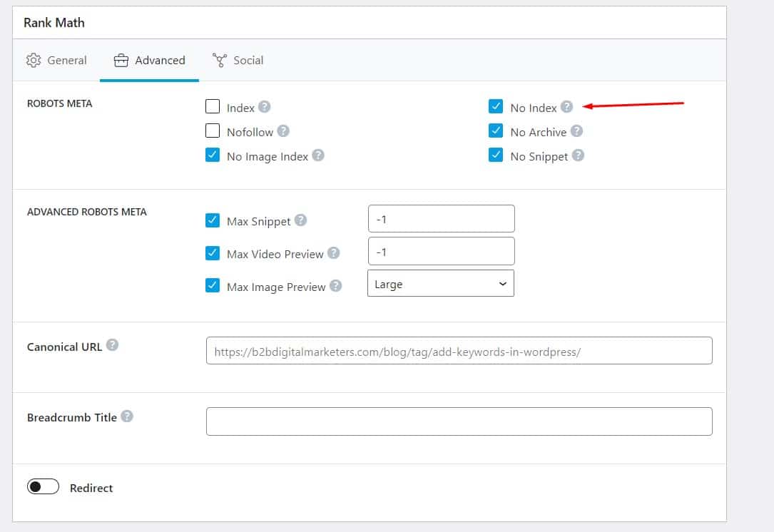774x532 pixels.
Task: Uncheck the No Snippet checkbox
Action: (x=496, y=155)
